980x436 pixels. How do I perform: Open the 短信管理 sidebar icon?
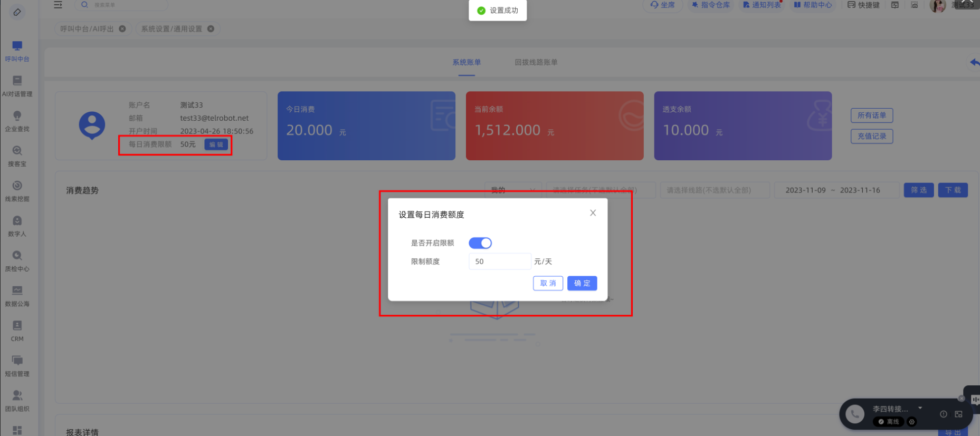coord(17,361)
